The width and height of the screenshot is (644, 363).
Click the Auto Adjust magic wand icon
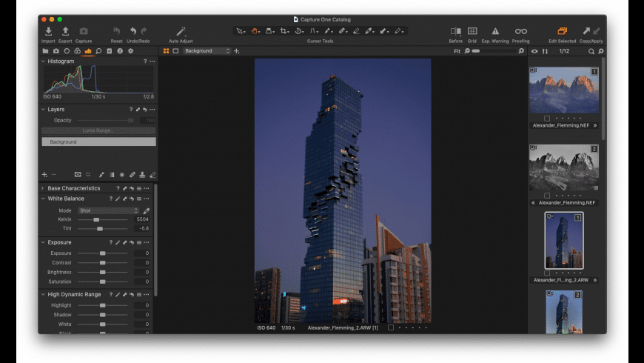pos(181,31)
